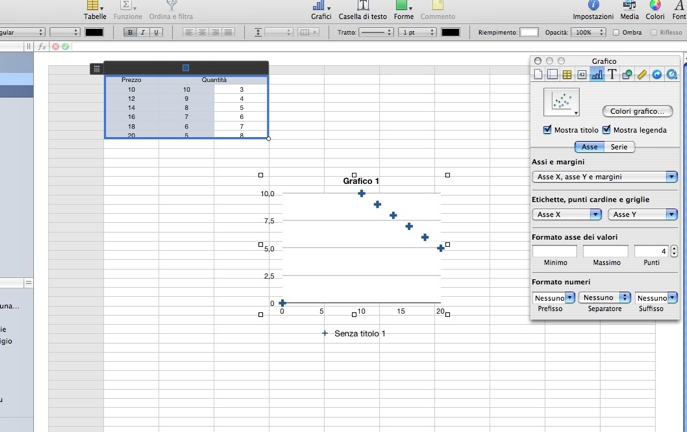Uncheck Mostra titolo checkbox

pyautogui.click(x=547, y=130)
